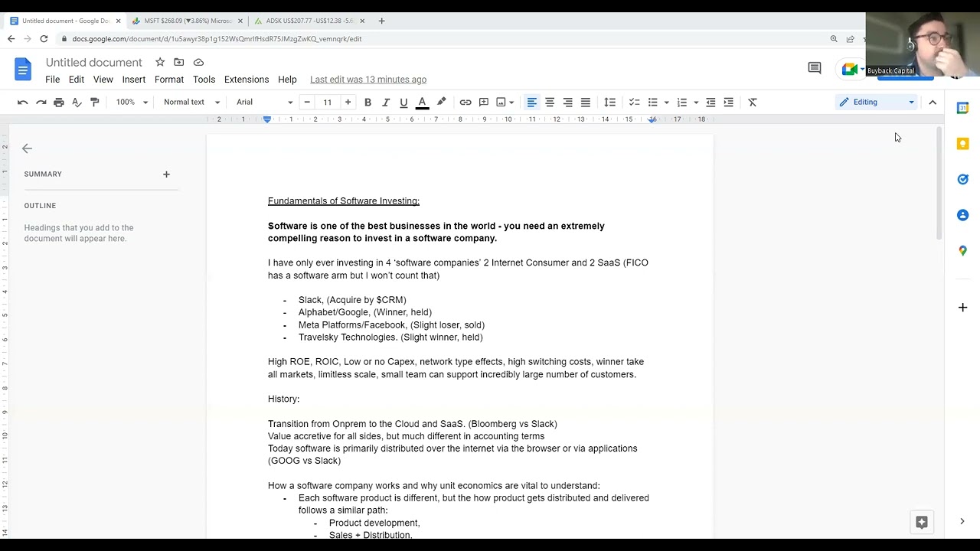The height and width of the screenshot is (551, 980).
Task: Click the increase indent icon
Action: (x=729, y=102)
